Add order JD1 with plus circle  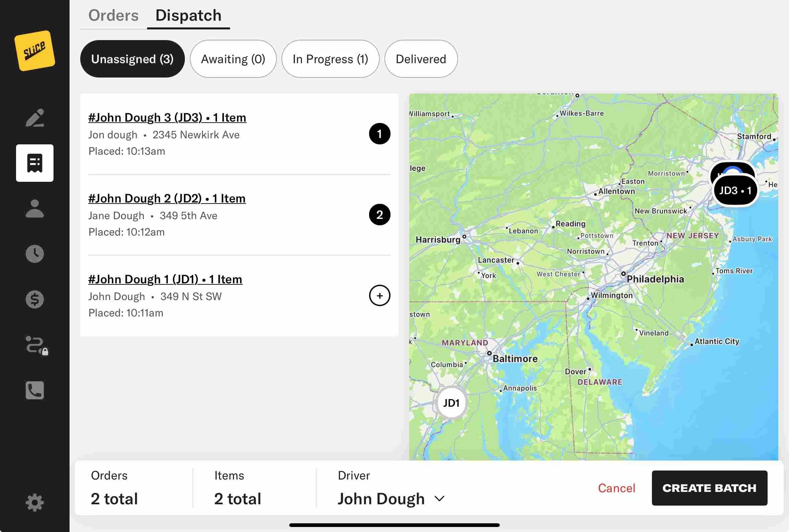click(379, 295)
